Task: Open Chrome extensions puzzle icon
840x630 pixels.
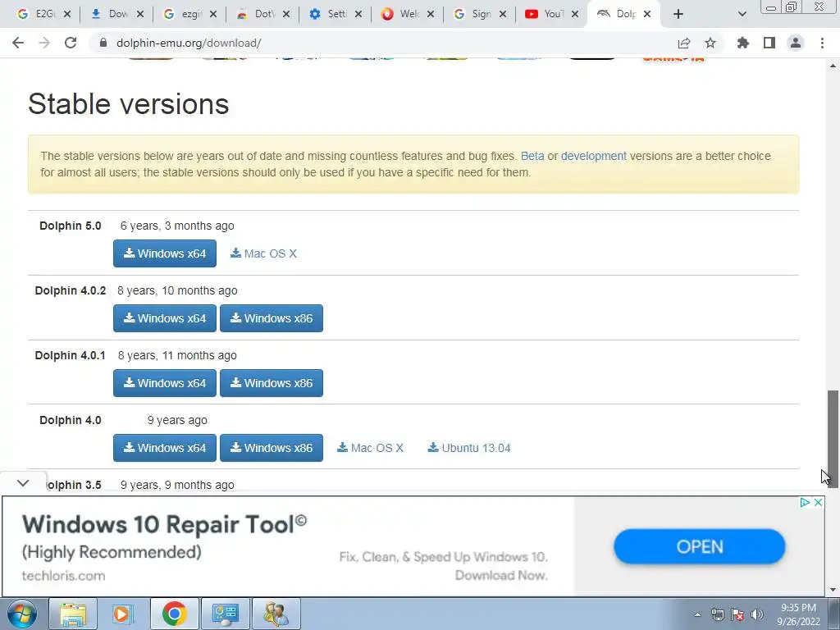Action: pos(743,43)
